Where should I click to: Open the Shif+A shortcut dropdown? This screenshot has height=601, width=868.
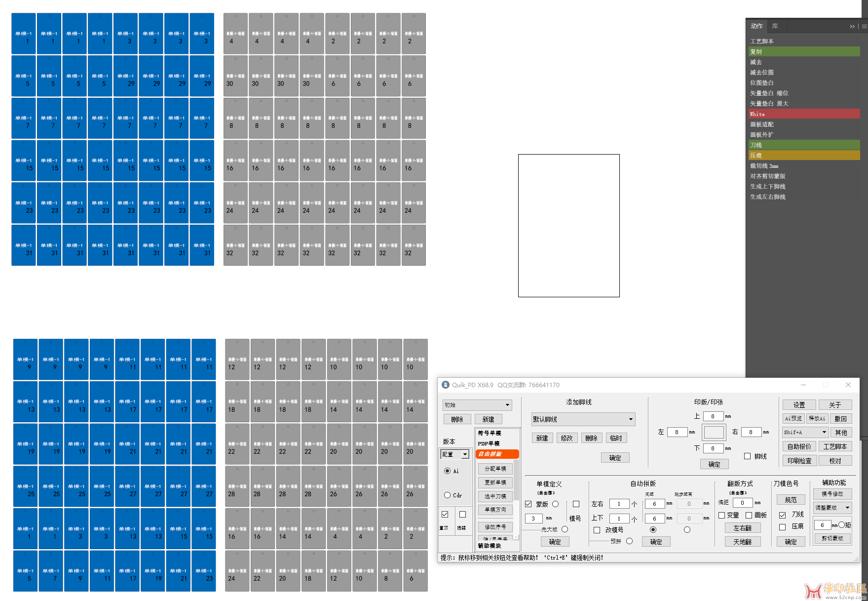805,432
